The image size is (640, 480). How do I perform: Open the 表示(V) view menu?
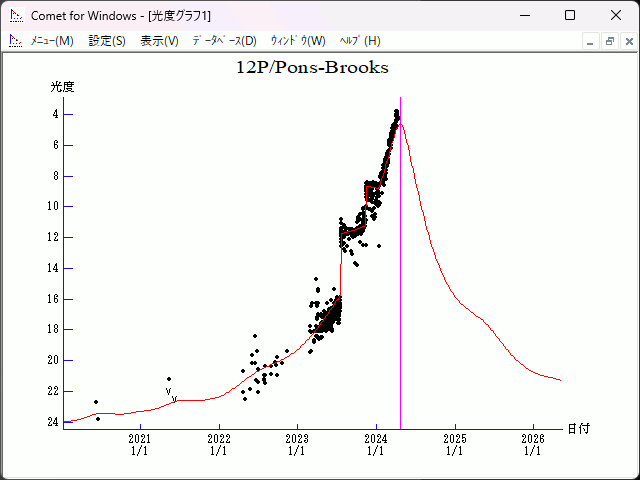click(x=159, y=41)
